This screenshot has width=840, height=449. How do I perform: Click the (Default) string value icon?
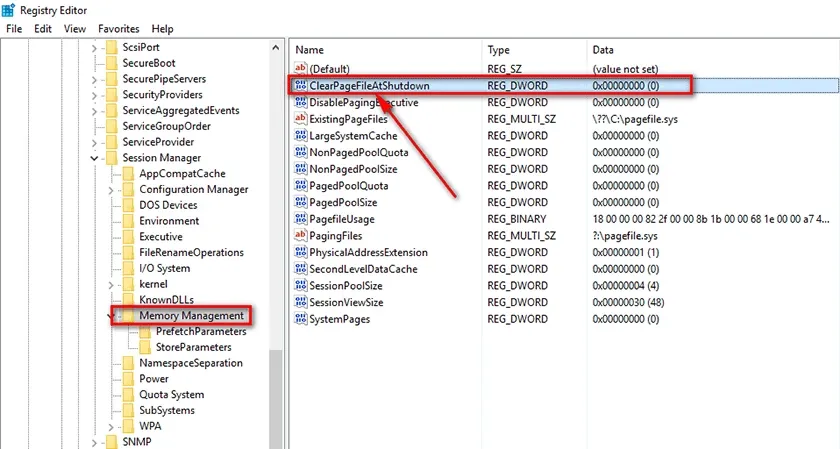tap(301, 68)
